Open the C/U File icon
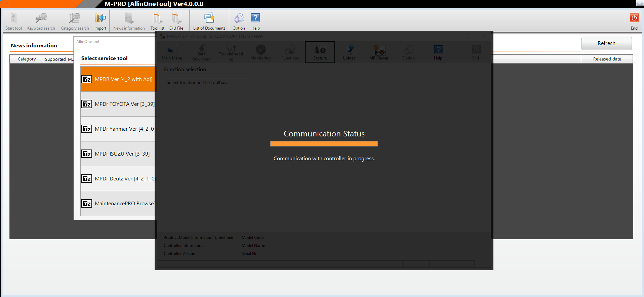The width and height of the screenshot is (644, 297). point(176,21)
